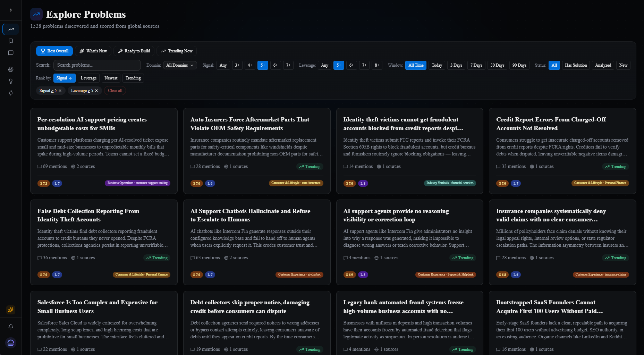The image size is (644, 355).
Task: Remove the Signal ≥ 5 filter chip
Action: tap(60, 91)
